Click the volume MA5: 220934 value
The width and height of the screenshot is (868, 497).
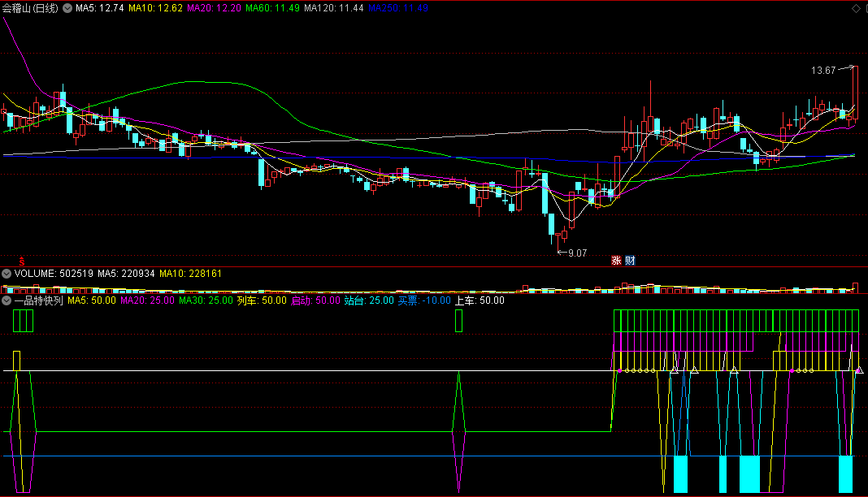pos(126,274)
